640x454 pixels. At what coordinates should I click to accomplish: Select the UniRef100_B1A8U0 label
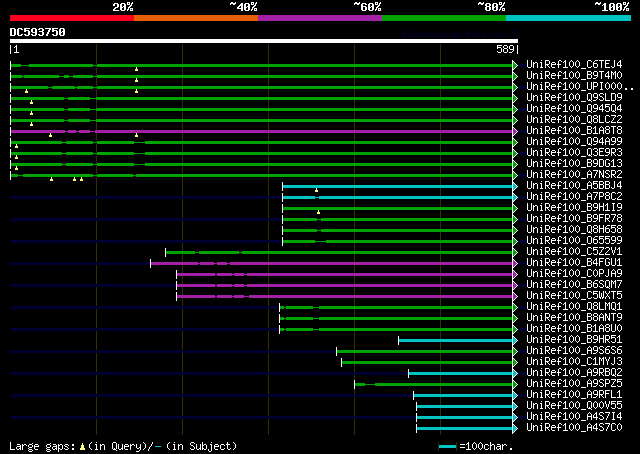(574, 329)
